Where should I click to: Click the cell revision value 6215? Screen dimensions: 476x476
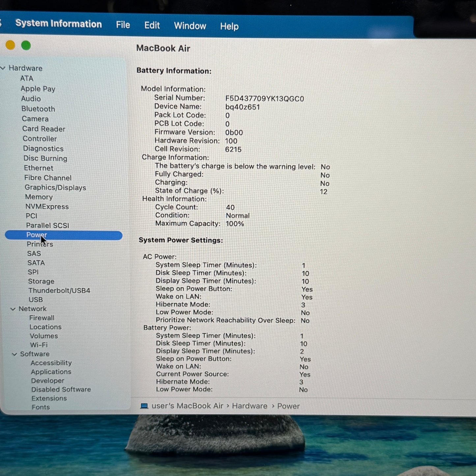tap(233, 150)
